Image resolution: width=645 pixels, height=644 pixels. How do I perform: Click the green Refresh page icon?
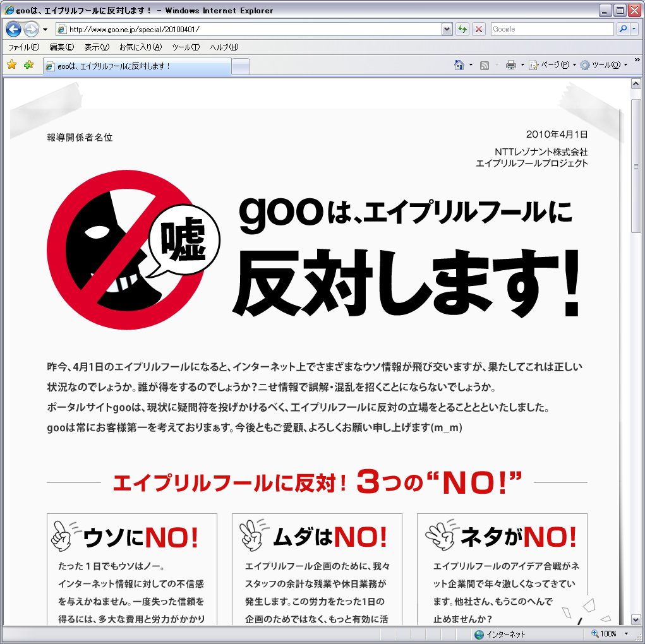pyautogui.click(x=462, y=29)
